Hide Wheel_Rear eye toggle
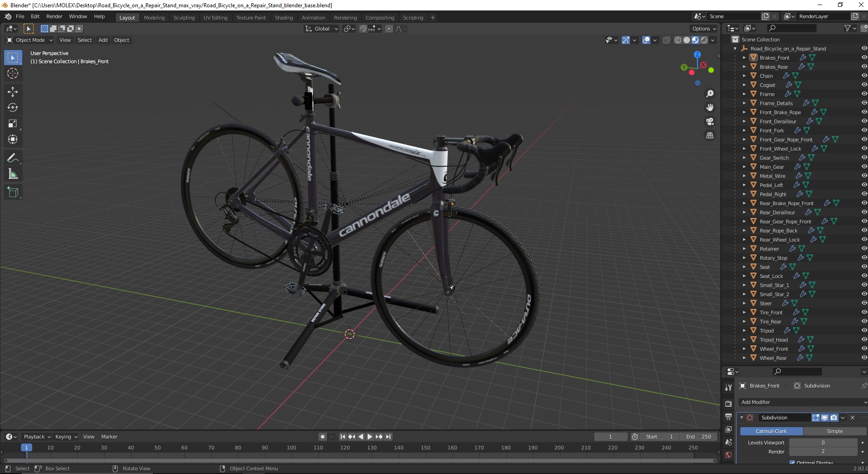This screenshot has width=868, height=474. (864, 358)
